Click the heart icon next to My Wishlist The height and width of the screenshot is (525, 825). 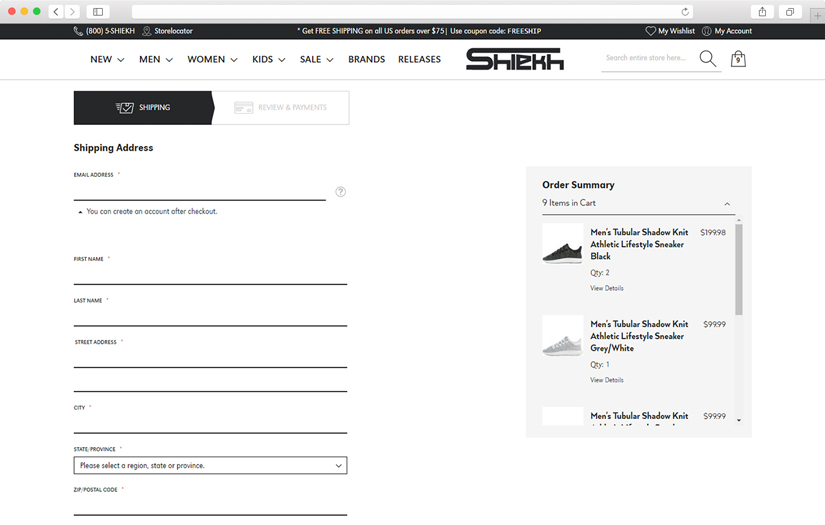[x=651, y=31]
